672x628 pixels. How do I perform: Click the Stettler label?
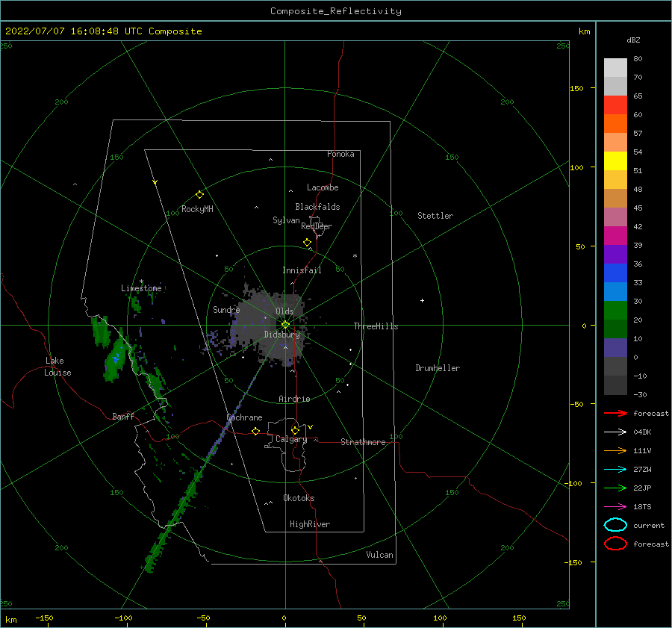click(435, 216)
